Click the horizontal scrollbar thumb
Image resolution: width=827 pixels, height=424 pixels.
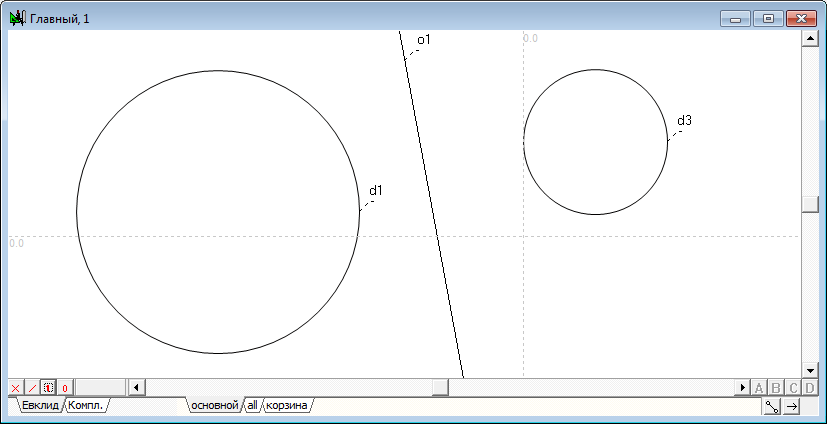click(440, 388)
